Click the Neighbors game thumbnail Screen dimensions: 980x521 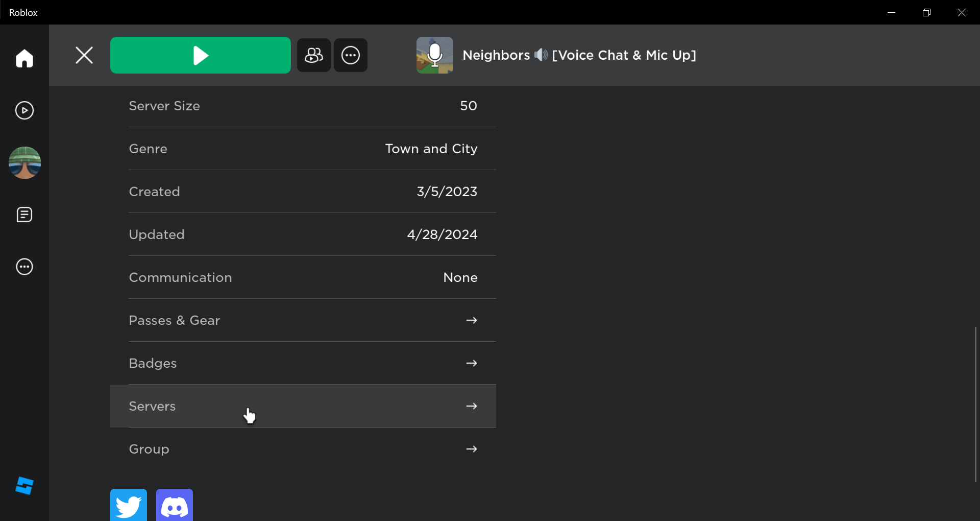click(434, 55)
